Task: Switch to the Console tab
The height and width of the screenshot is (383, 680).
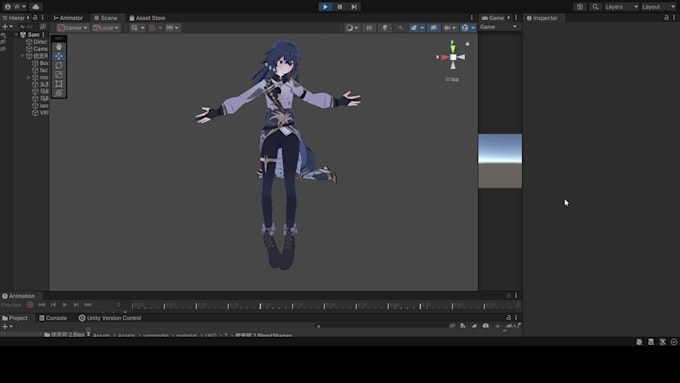Action: tap(53, 318)
